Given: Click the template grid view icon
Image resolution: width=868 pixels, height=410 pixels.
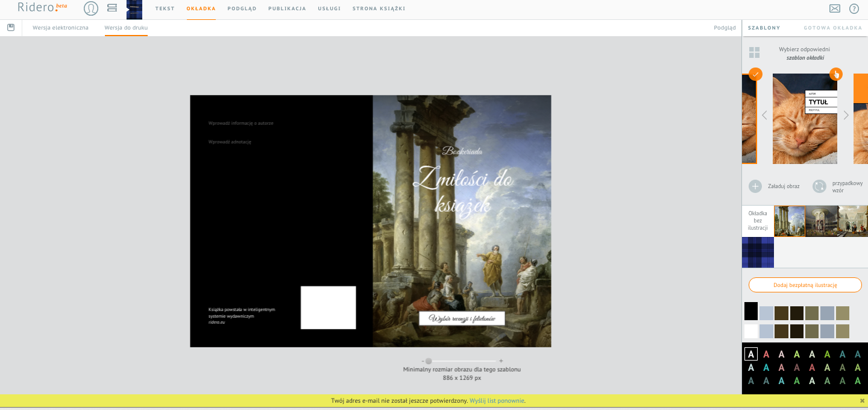Looking at the screenshot, I should [754, 52].
